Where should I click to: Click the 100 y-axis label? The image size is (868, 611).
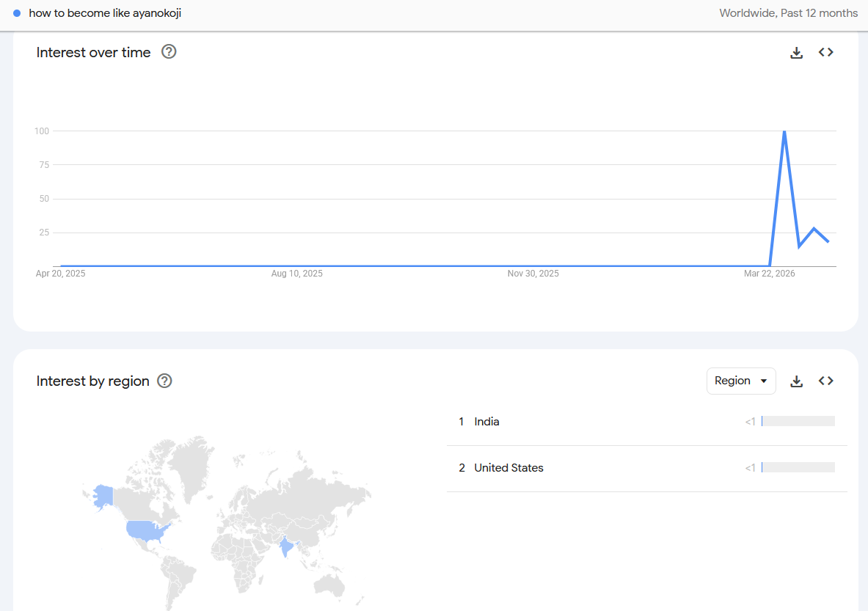pos(42,131)
